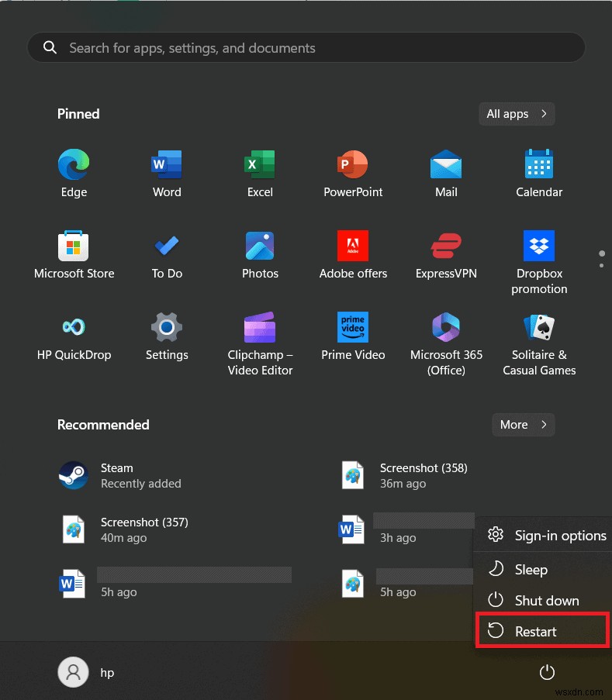Open Microsoft 365 (Office)
The image size is (612, 700).
[x=446, y=343]
